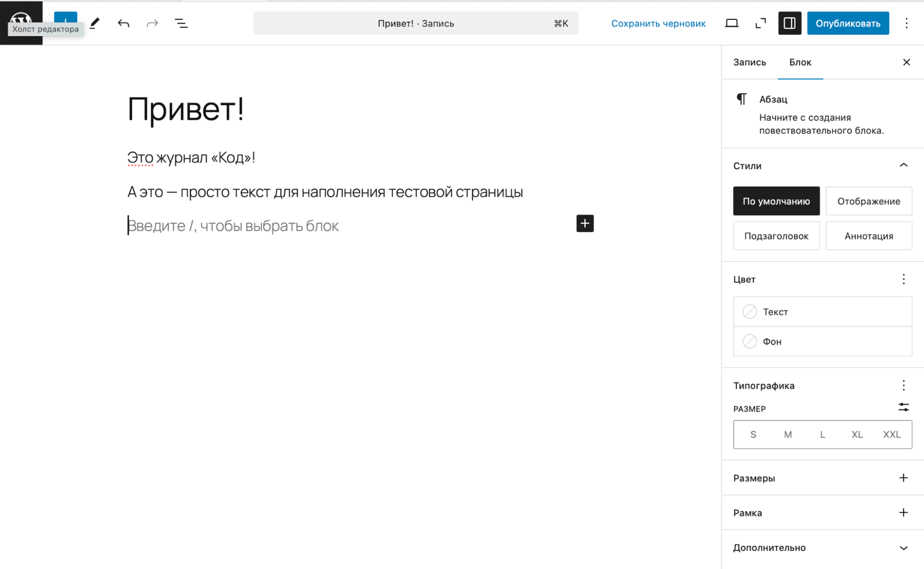This screenshot has width=924, height=569.
Task: Click Сохранить черновик link
Action: click(x=658, y=23)
